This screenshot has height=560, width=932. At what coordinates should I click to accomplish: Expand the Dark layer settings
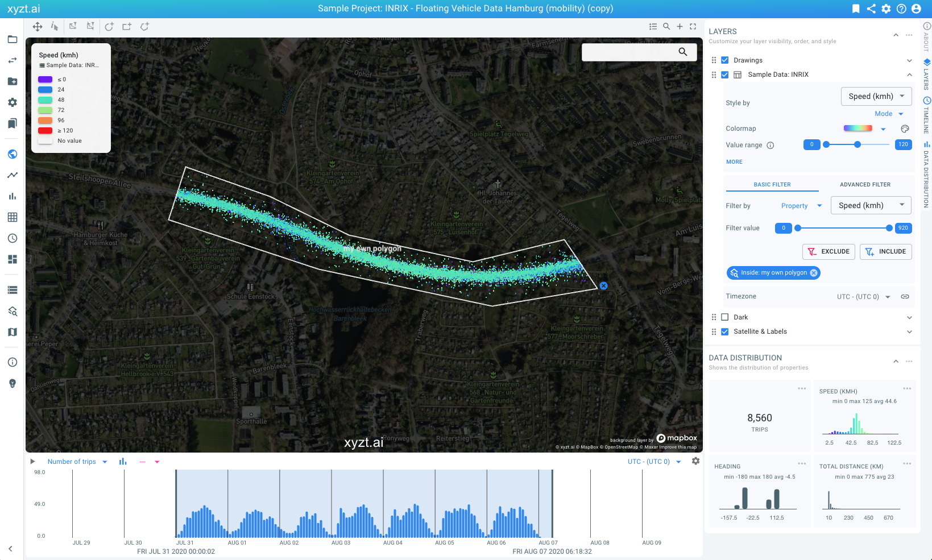tap(909, 317)
